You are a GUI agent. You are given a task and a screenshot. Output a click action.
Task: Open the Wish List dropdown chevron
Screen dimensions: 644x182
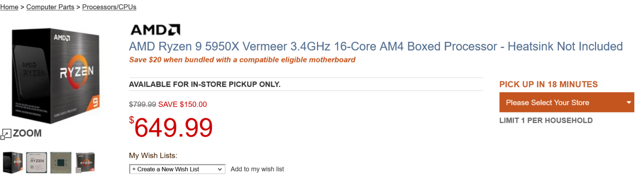pos(220,169)
